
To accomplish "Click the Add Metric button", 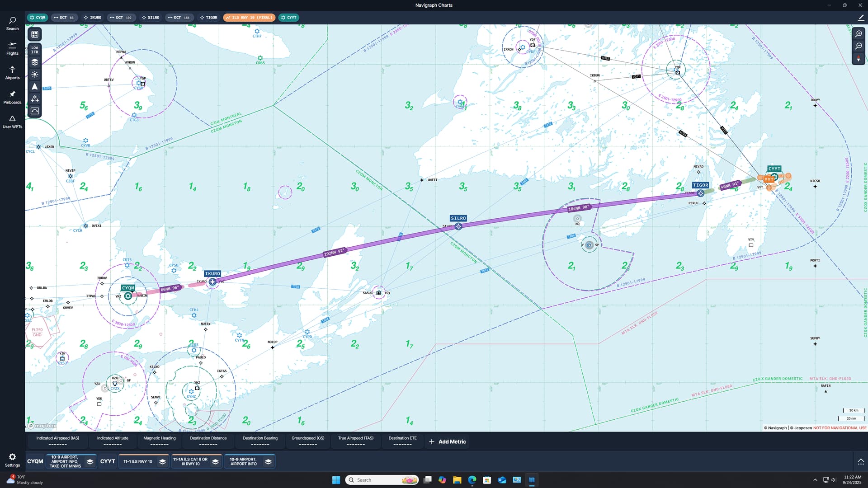I will click(447, 441).
